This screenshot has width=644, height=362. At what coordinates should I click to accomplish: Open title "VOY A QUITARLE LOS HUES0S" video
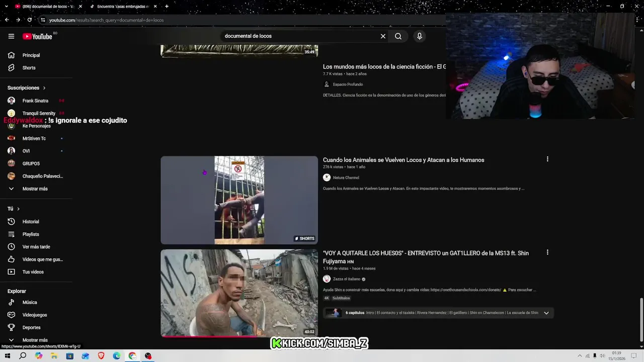click(x=426, y=257)
